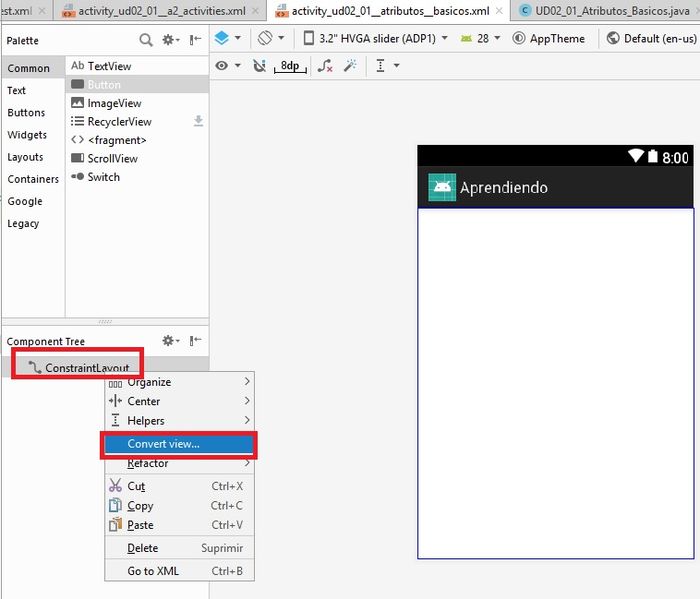Select ImageView in the palette
700x599 pixels.
(x=137, y=103)
